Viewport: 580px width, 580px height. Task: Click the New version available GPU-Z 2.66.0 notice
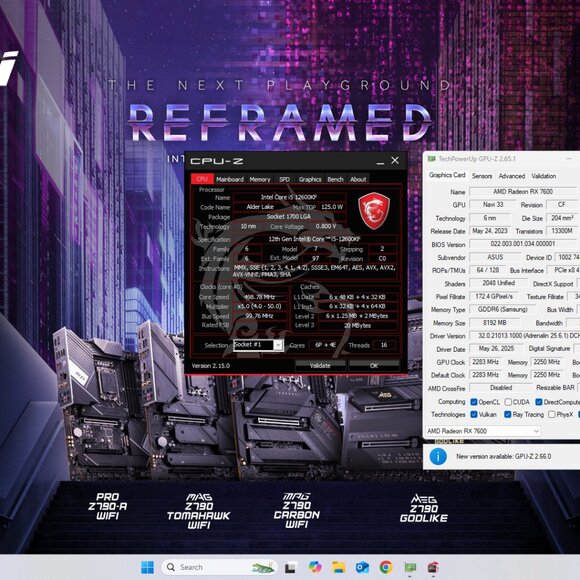(x=503, y=456)
